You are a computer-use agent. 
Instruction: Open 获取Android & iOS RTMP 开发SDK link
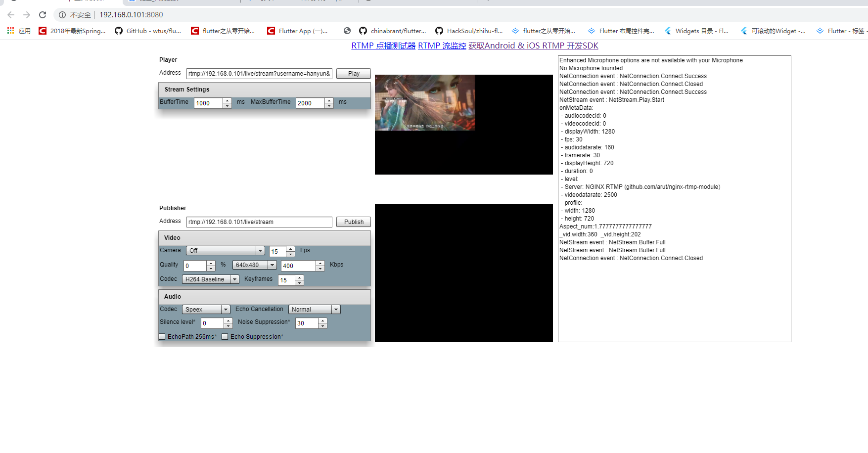pyautogui.click(x=534, y=45)
